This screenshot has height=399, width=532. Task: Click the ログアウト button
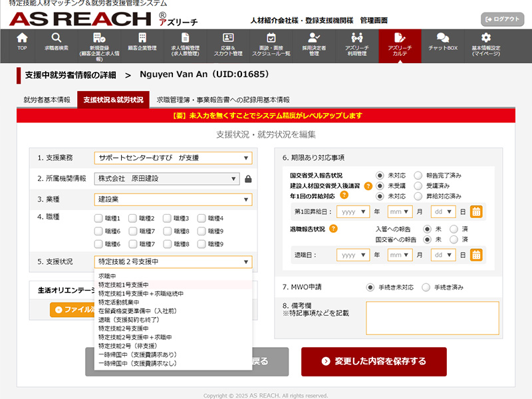(x=503, y=19)
